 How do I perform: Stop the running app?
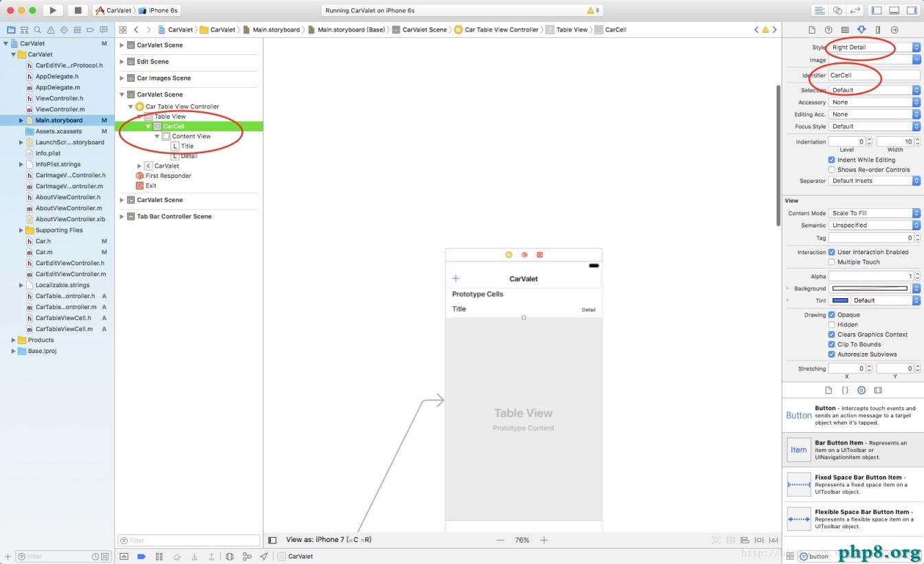(x=78, y=10)
